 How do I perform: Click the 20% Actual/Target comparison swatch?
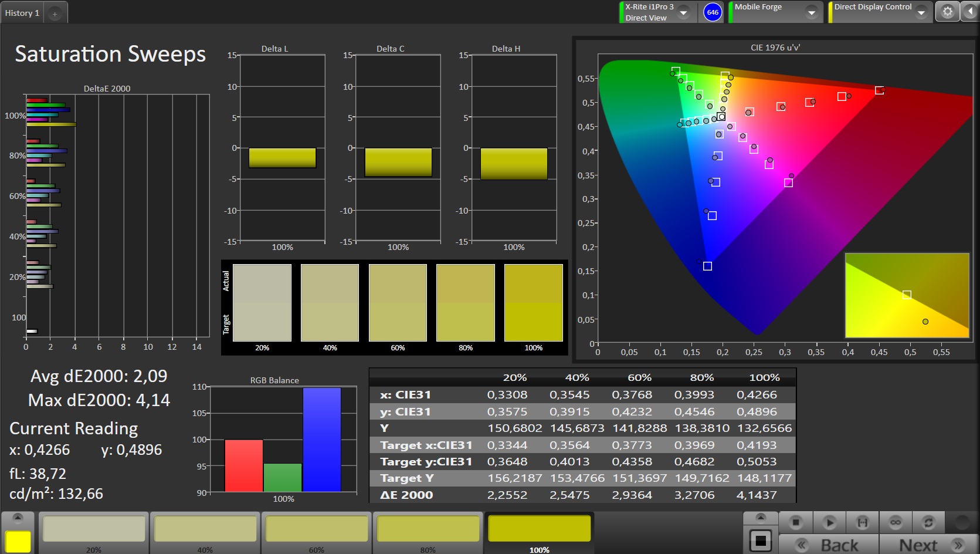pos(262,303)
